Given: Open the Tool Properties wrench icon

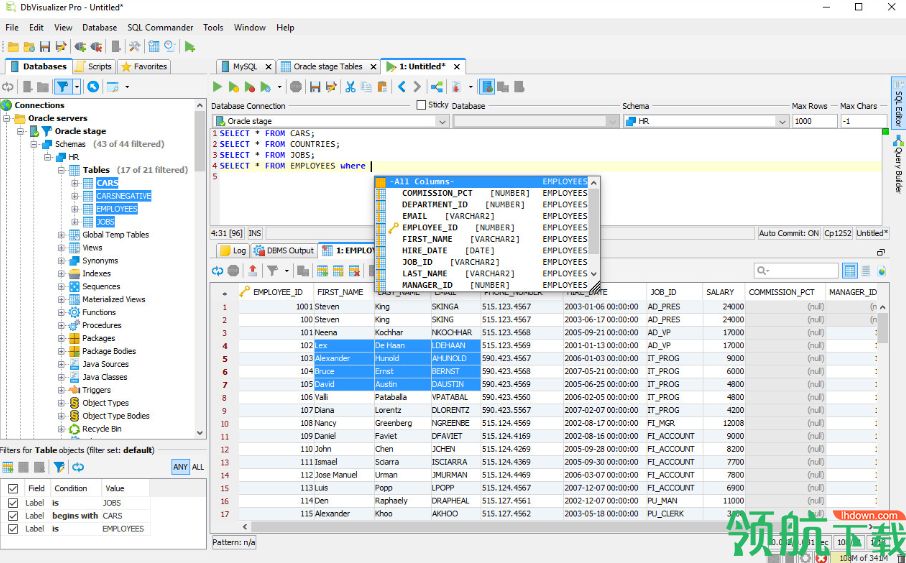Looking at the screenshot, I should [x=134, y=47].
